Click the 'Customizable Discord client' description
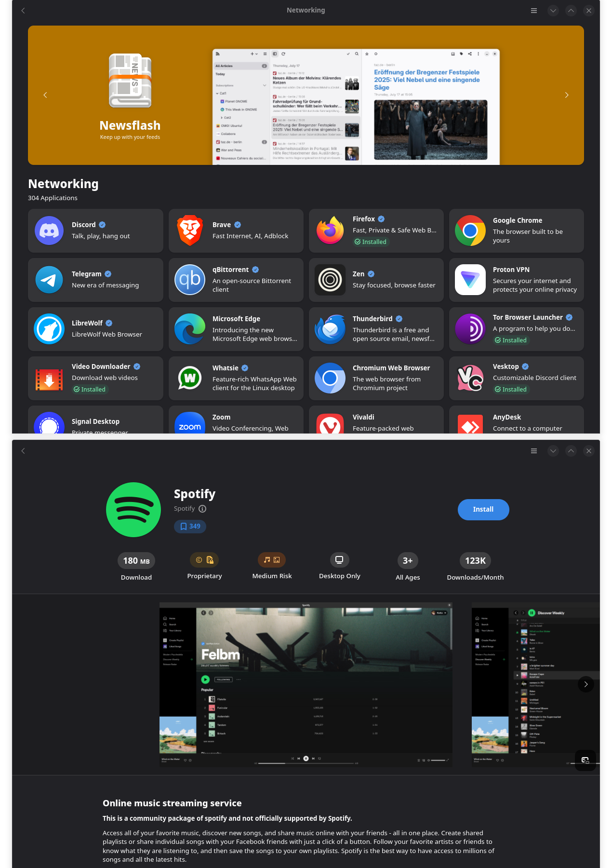The height and width of the screenshot is (868, 612). pos(534,378)
